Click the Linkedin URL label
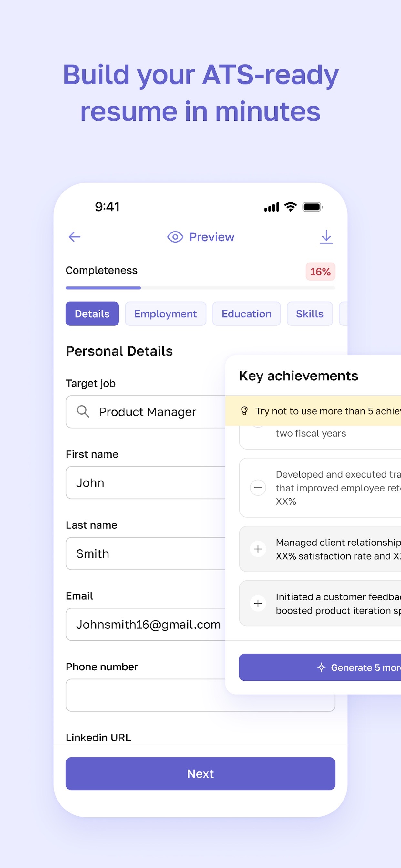401x868 pixels. pyautogui.click(x=98, y=737)
